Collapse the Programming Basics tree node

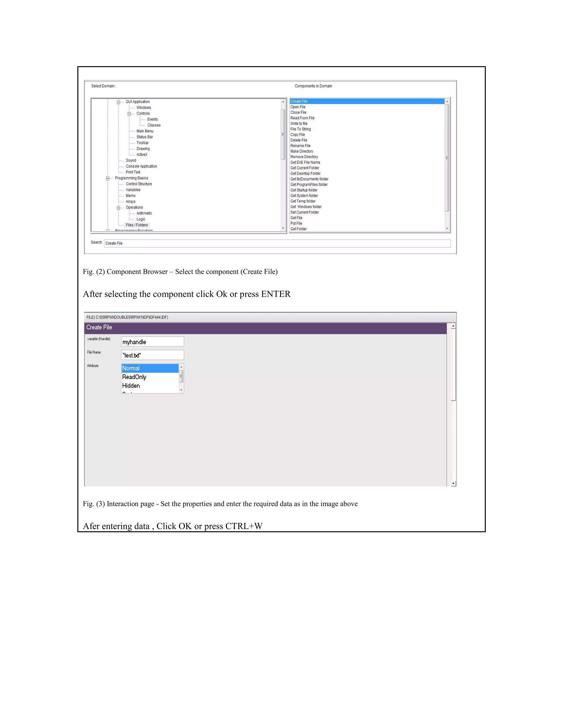pos(108,178)
